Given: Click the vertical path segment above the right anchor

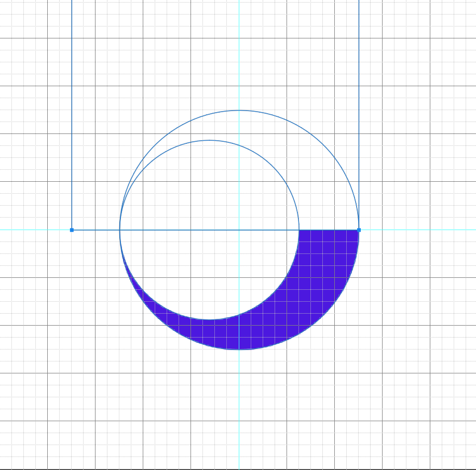Looking at the screenshot, I should 359,114.
